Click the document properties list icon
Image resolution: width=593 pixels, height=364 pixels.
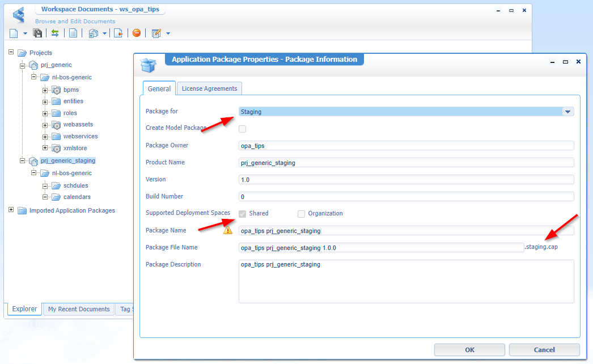(x=73, y=33)
